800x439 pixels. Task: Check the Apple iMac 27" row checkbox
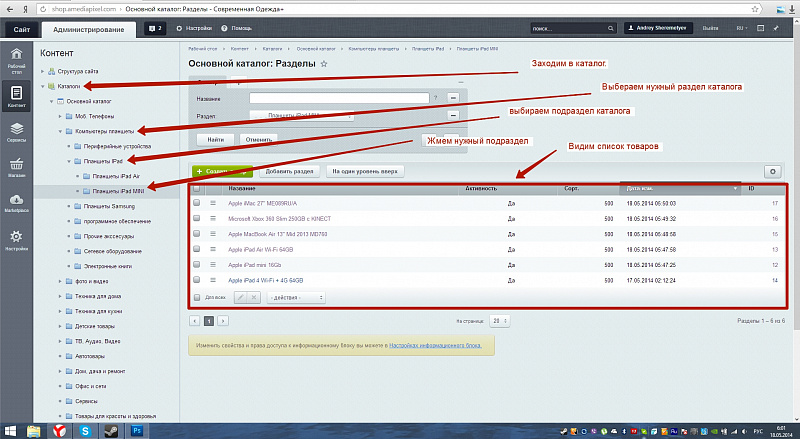[196, 203]
